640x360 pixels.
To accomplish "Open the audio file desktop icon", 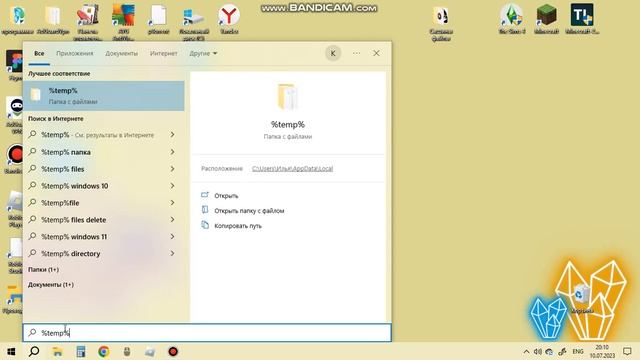I will coord(441,24).
